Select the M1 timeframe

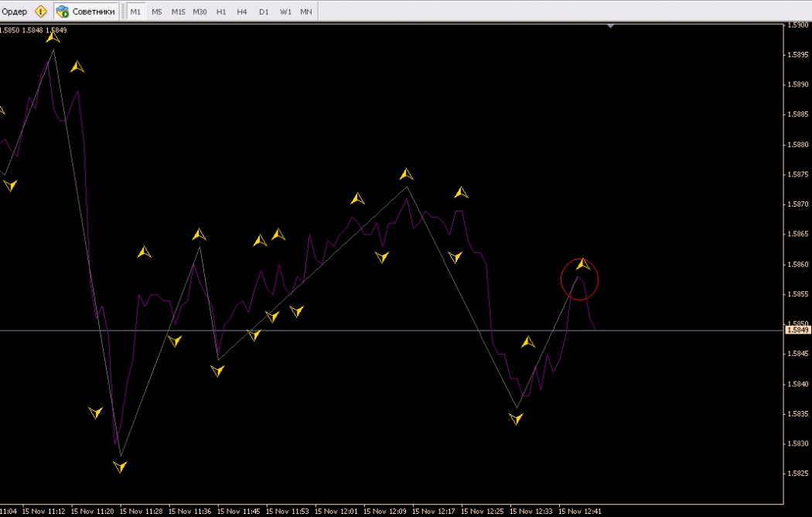[136, 12]
